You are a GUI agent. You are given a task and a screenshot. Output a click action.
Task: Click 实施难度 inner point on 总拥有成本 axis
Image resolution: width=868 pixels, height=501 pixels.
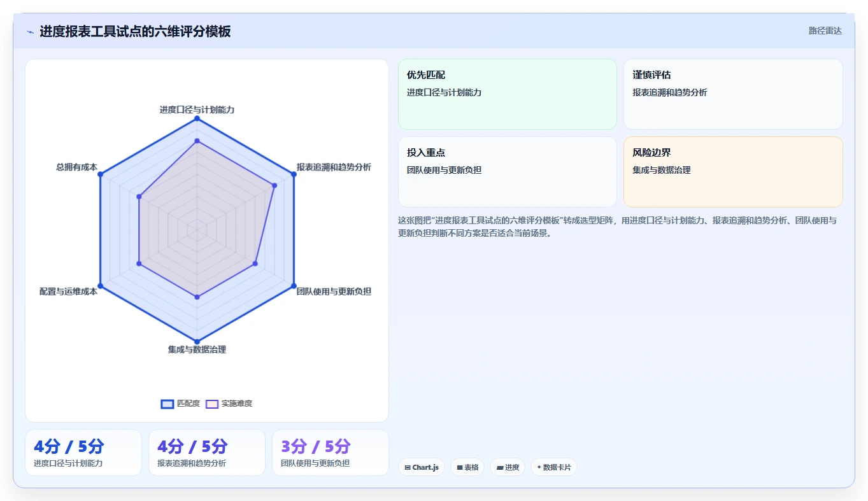(139, 197)
